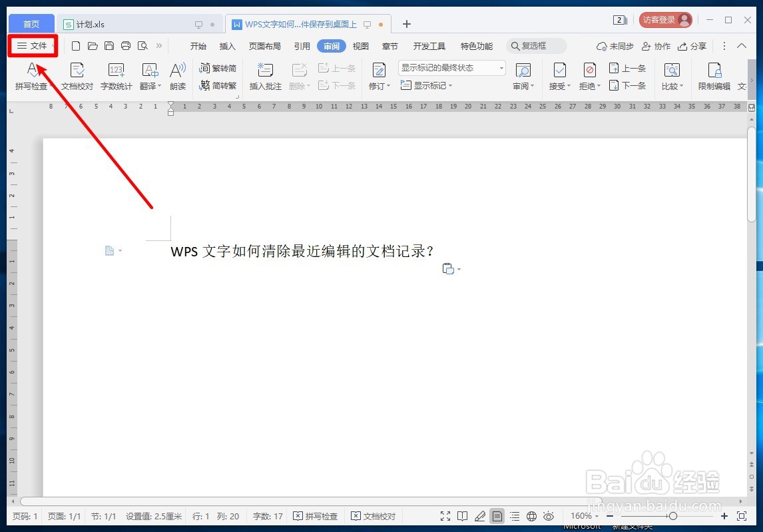Switch to web layout globe icon
Screen dimensions: 763x532
point(531,516)
